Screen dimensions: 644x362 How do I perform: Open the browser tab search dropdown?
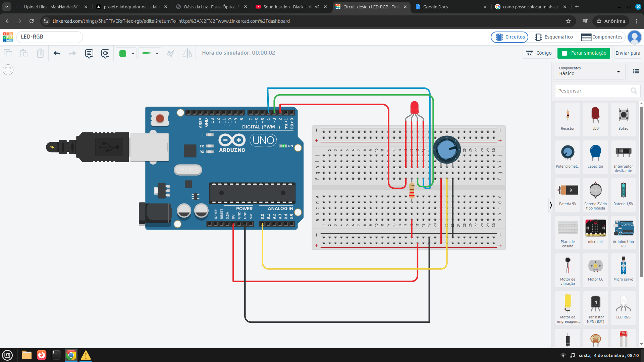[7, 7]
